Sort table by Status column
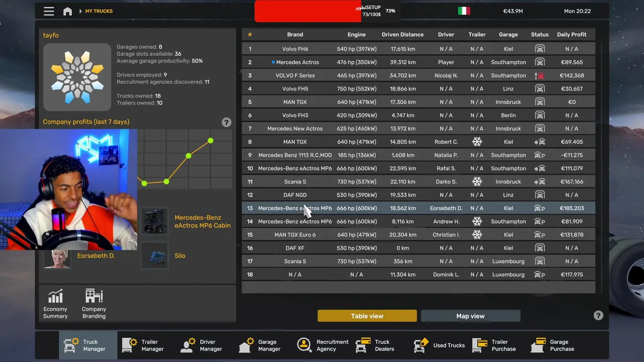The image size is (644, 362). 539,35
